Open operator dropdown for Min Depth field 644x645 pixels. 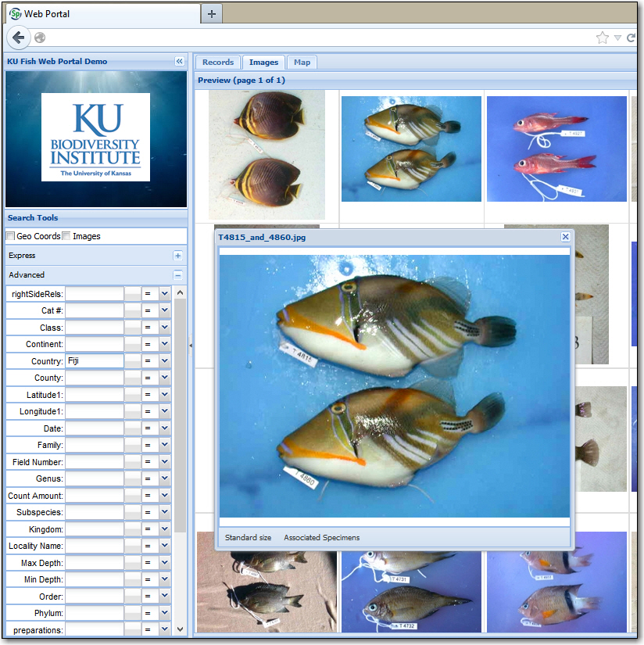(x=165, y=579)
